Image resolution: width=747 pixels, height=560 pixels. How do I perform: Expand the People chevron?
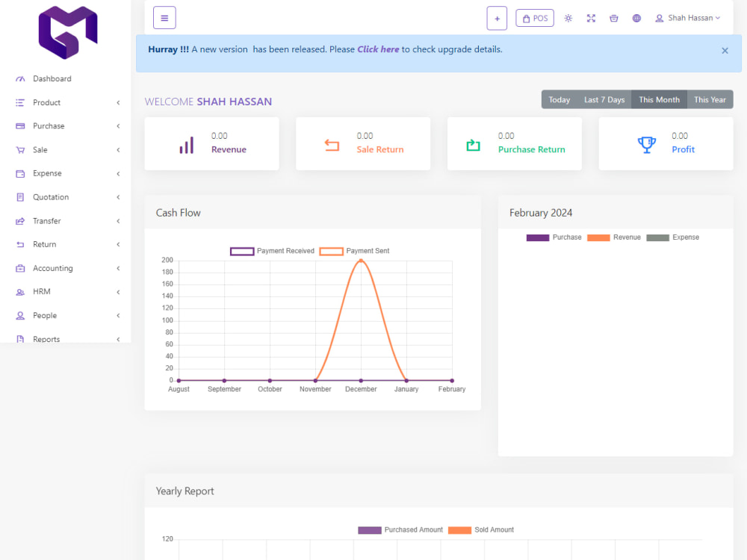tap(118, 315)
